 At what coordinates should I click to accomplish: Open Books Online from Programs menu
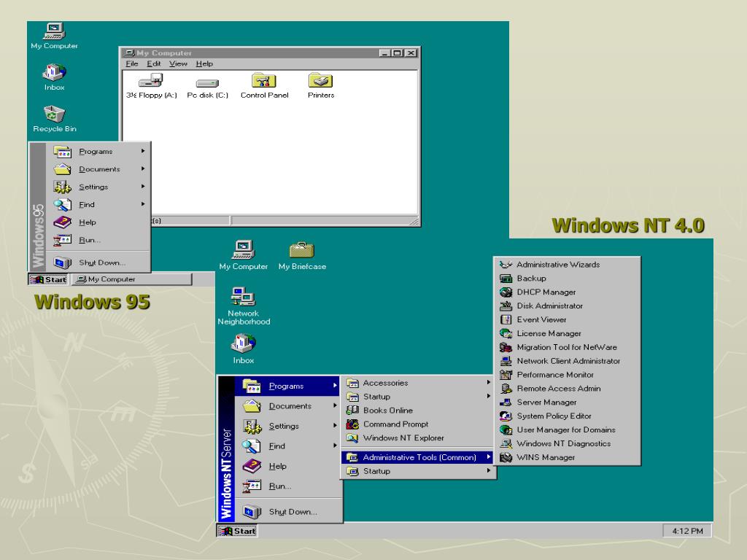click(418, 410)
